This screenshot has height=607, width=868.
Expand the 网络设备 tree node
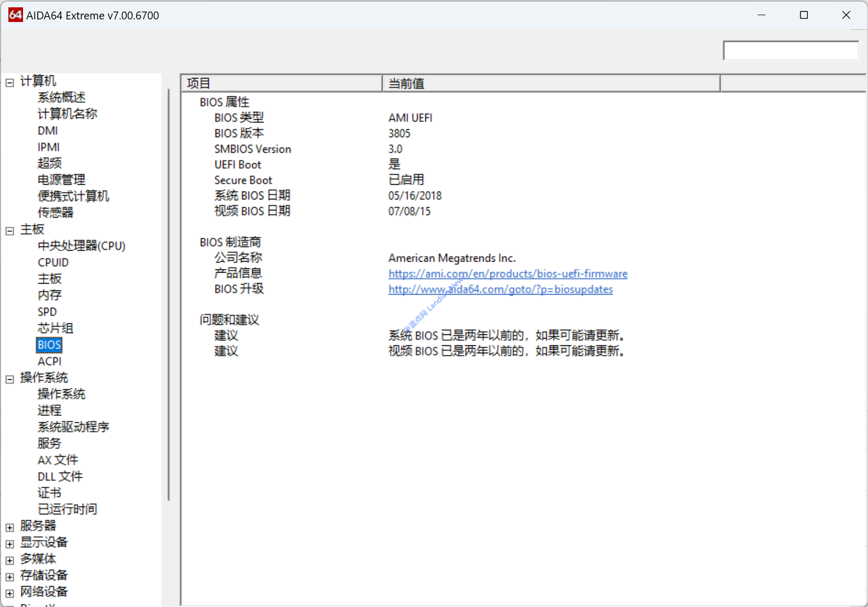[x=9, y=593]
